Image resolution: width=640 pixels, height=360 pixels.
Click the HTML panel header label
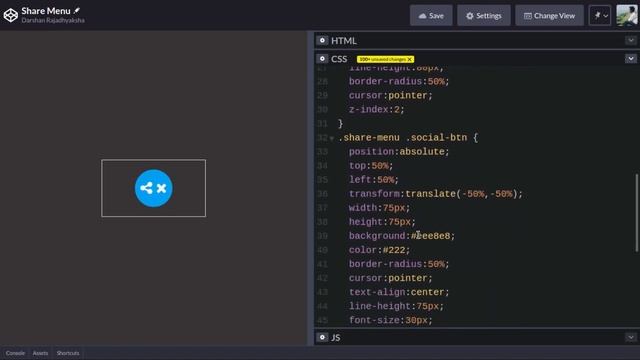[x=344, y=41]
